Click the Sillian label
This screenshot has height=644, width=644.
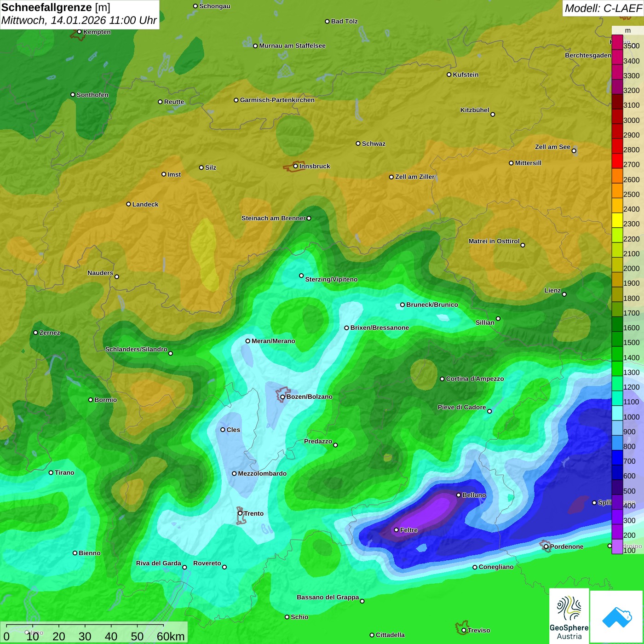tap(485, 322)
